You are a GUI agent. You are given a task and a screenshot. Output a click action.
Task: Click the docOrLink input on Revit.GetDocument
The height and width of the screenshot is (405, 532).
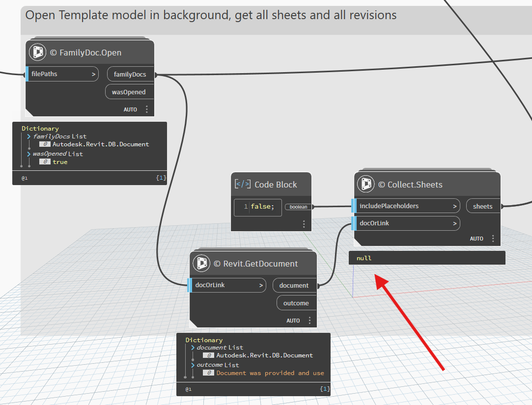227,285
